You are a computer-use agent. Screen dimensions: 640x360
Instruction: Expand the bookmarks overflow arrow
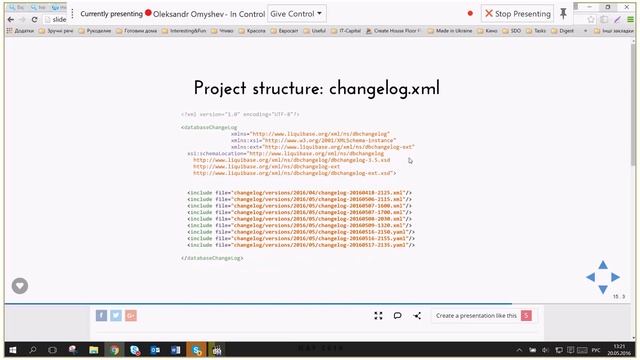point(585,31)
